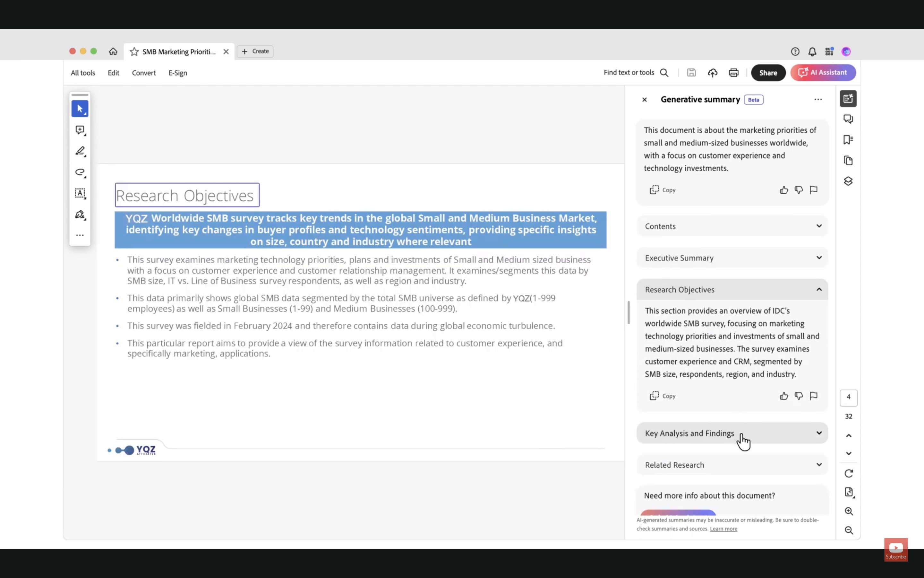Click the current page number box
924x578 pixels.
point(848,397)
